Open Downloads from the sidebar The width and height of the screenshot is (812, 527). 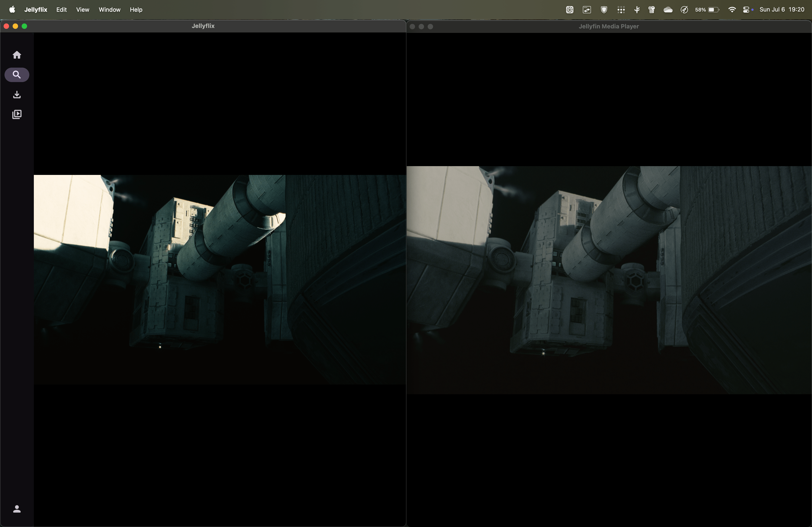point(17,94)
